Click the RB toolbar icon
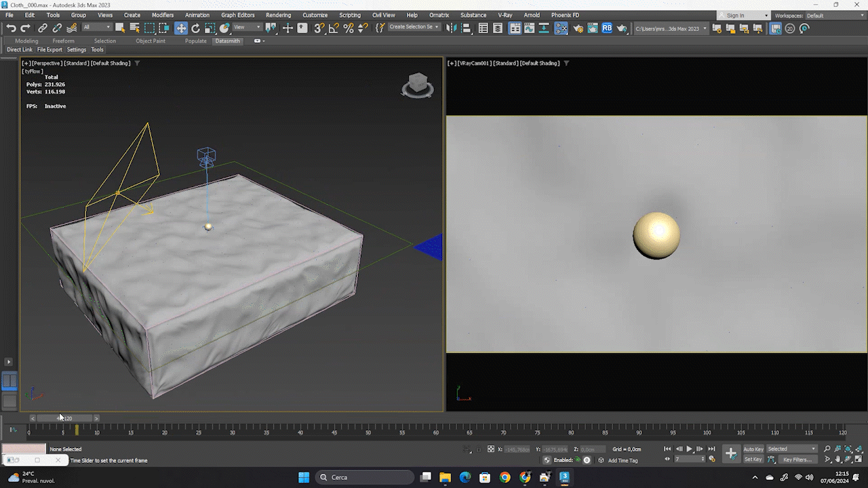 click(607, 28)
